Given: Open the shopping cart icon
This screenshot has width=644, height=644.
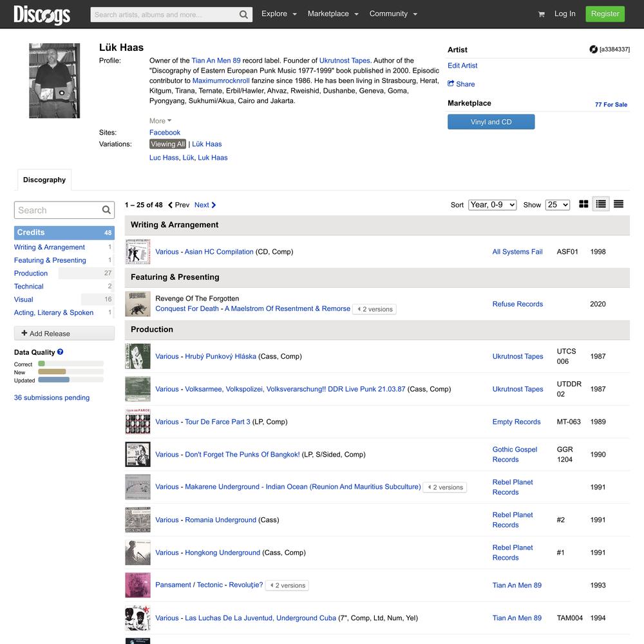Looking at the screenshot, I should pyautogui.click(x=542, y=14).
